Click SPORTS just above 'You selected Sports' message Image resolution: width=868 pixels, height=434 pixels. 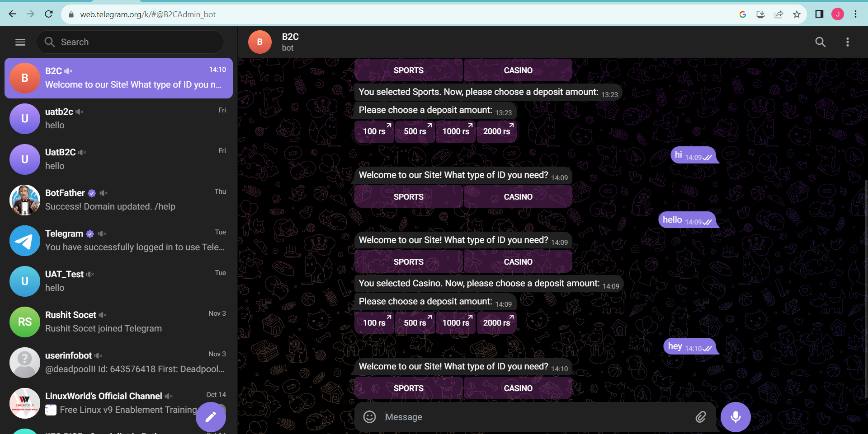point(409,70)
